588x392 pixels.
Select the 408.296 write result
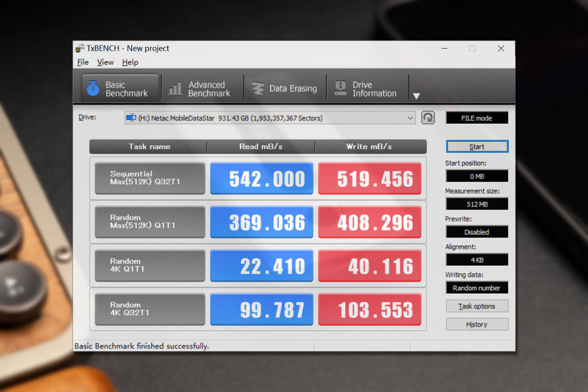coord(370,222)
